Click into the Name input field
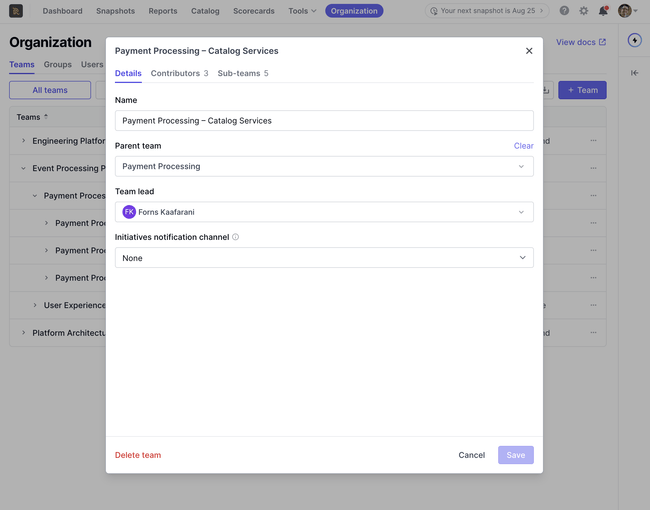The height and width of the screenshot is (510, 650). (324, 121)
